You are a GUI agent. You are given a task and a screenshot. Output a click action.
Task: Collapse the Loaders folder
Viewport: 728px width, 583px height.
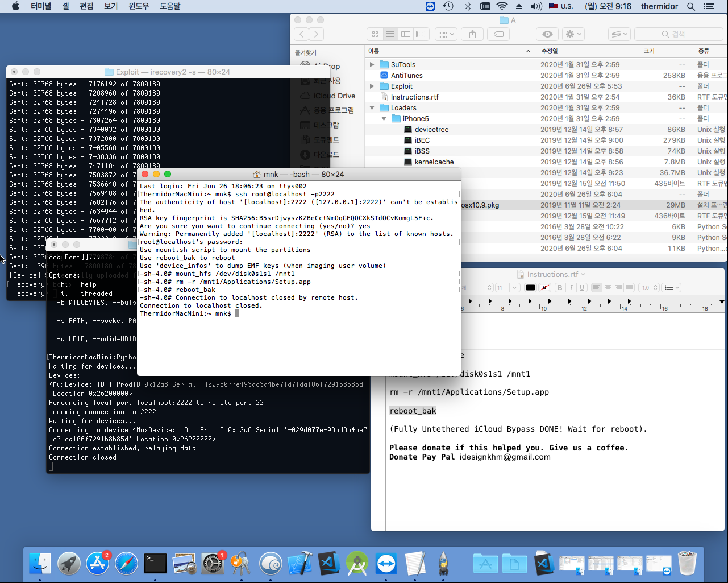372,107
